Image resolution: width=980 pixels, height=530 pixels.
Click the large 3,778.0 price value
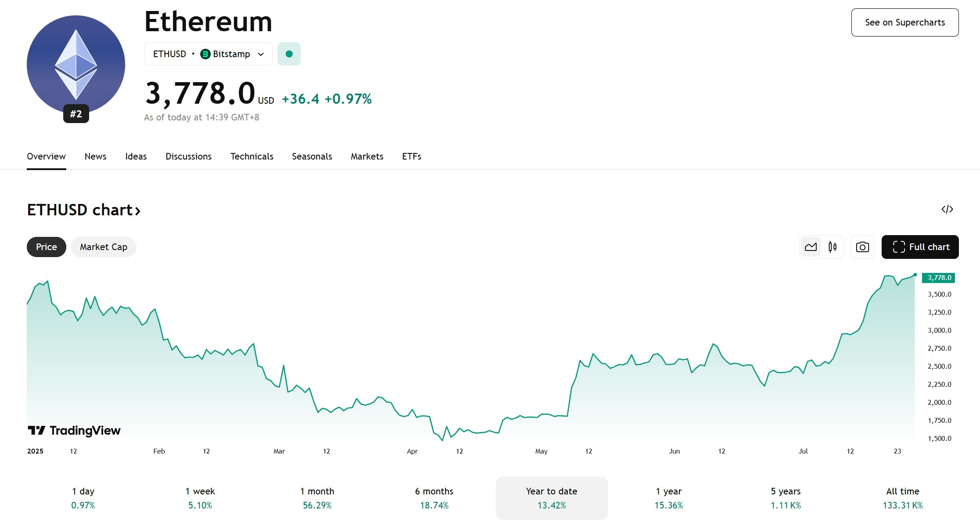point(200,93)
